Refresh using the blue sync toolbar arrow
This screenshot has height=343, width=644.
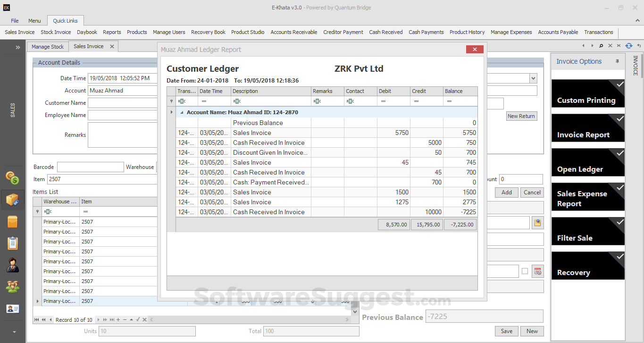click(x=629, y=46)
